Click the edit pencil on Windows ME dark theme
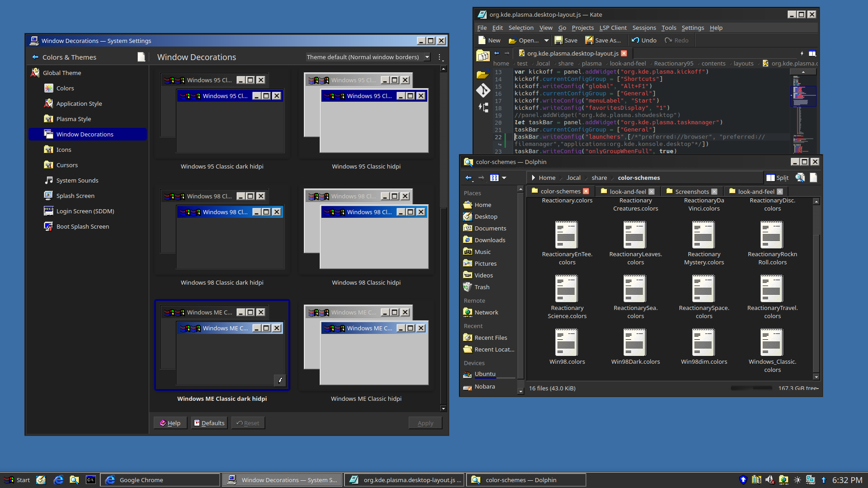Screen dimensions: 868x488 tap(280, 380)
